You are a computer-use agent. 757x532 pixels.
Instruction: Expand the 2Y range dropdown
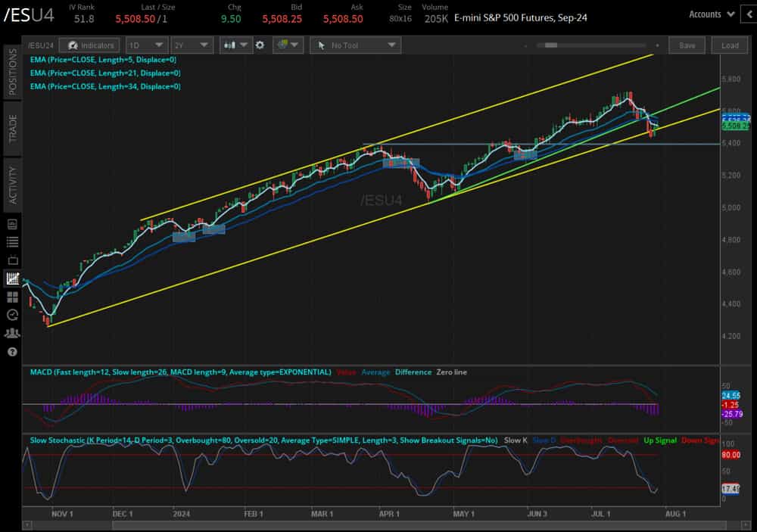[192, 45]
